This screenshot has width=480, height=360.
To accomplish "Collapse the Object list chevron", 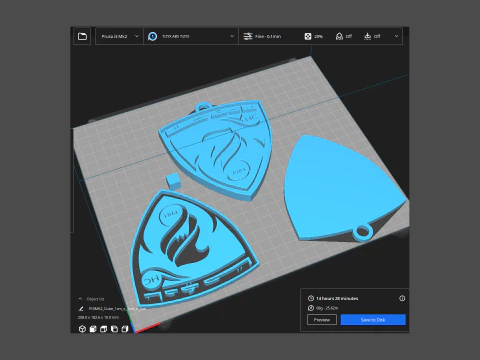I will pos(80,299).
